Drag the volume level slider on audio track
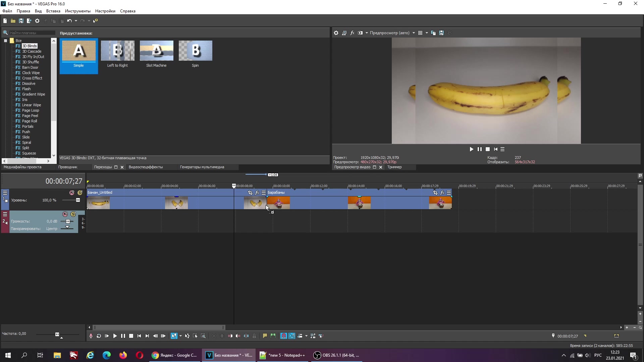 [x=68, y=221]
